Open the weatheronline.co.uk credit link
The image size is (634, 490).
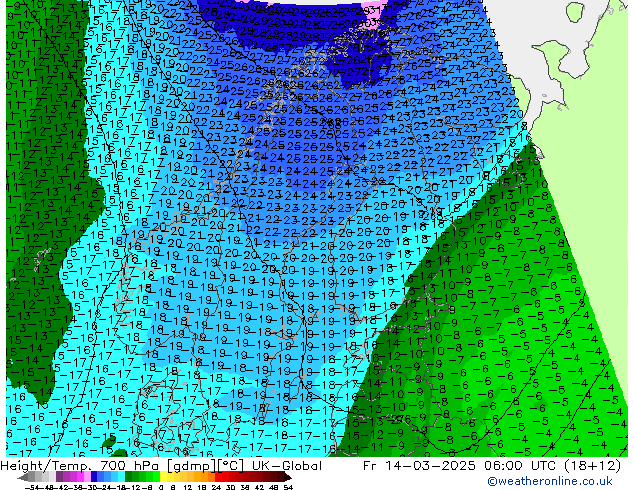[x=549, y=481]
